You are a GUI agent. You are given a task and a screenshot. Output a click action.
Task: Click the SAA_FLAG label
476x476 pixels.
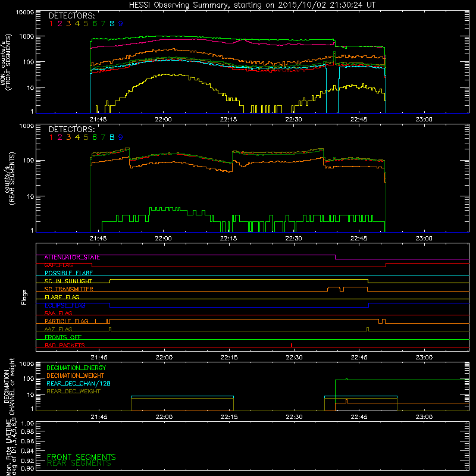(58, 313)
